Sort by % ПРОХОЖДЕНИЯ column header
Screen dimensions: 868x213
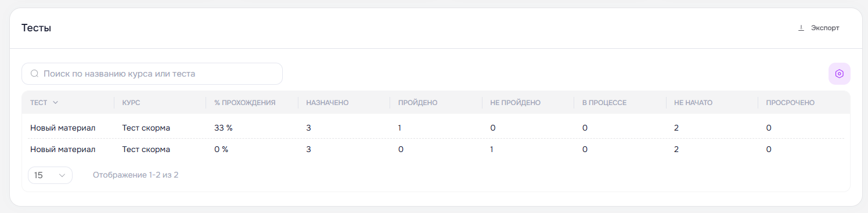coord(244,103)
